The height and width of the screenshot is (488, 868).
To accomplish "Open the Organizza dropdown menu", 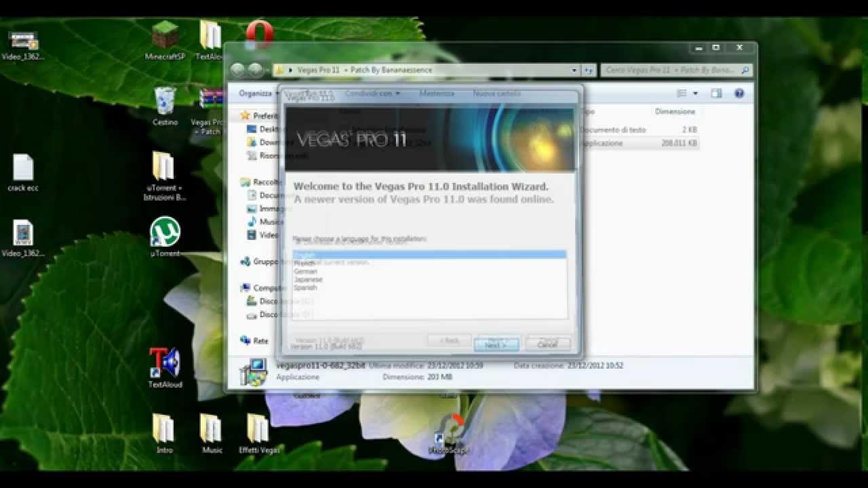I will [x=258, y=94].
